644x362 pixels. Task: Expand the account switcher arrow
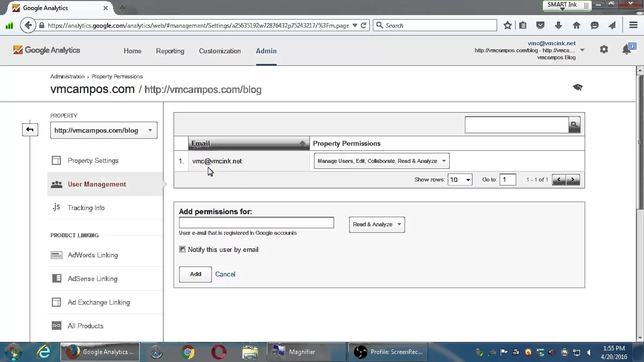point(582,50)
